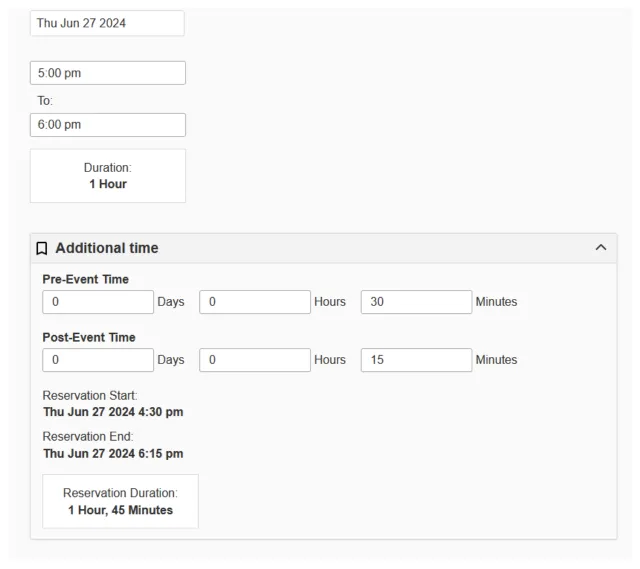
Task: Click the bookmark icon beside Additional time
Action: [42, 248]
